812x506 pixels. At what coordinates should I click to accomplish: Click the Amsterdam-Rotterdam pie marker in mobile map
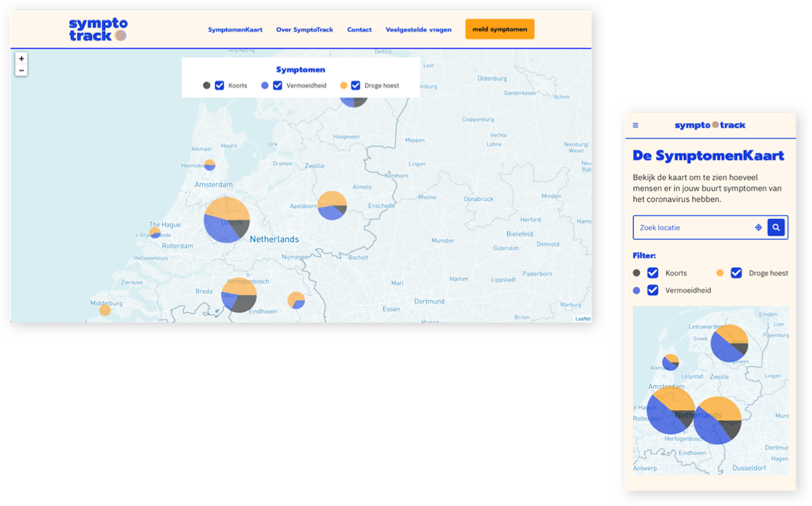point(671,410)
